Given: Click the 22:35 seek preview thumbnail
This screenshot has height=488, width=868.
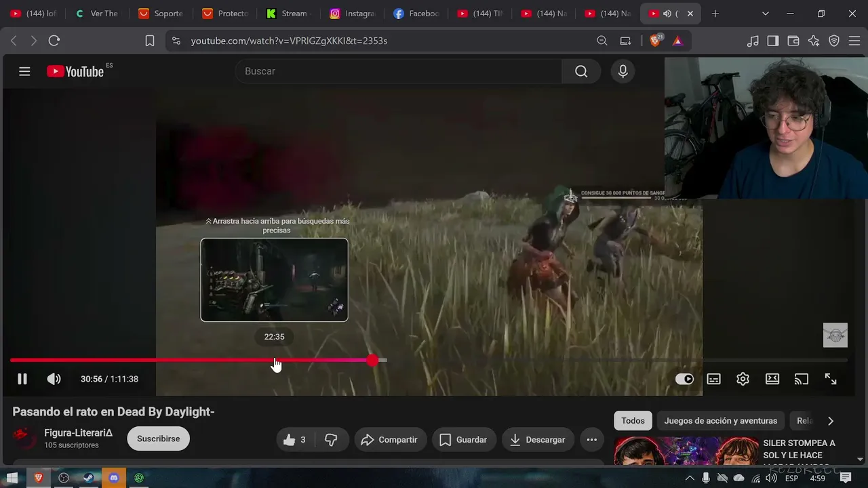Looking at the screenshot, I should (274, 280).
